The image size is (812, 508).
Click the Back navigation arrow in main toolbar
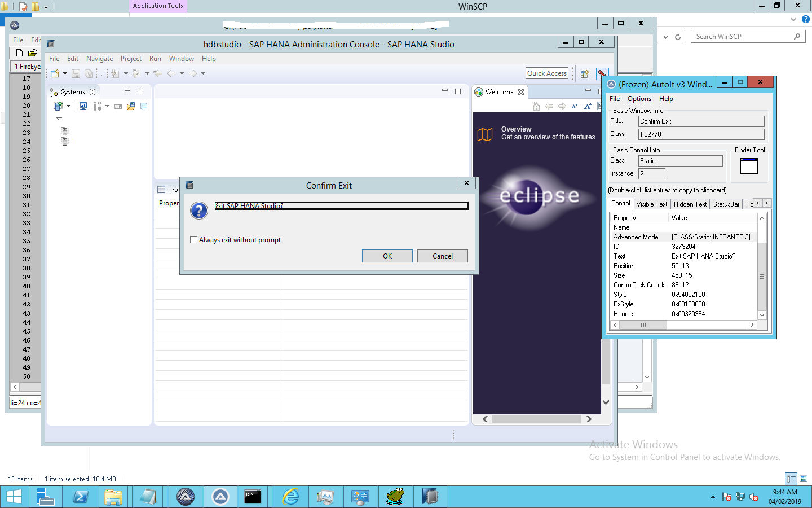[171, 73]
